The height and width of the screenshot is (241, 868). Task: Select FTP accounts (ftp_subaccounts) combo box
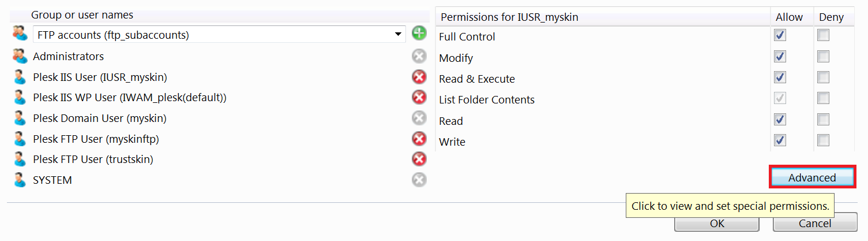coord(219,35)
